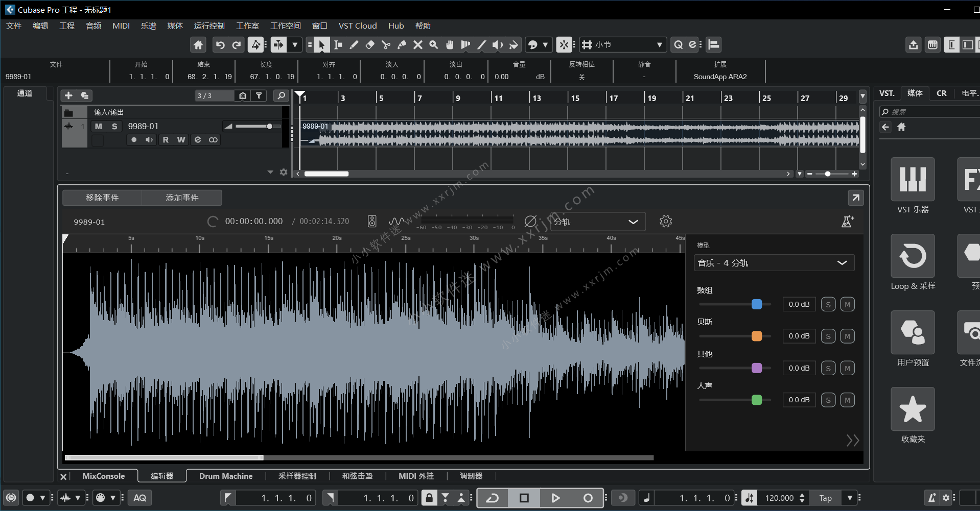Click the 鼓组 blue volume slider handle
Viewport: 980px width, 511px height.
757,305
